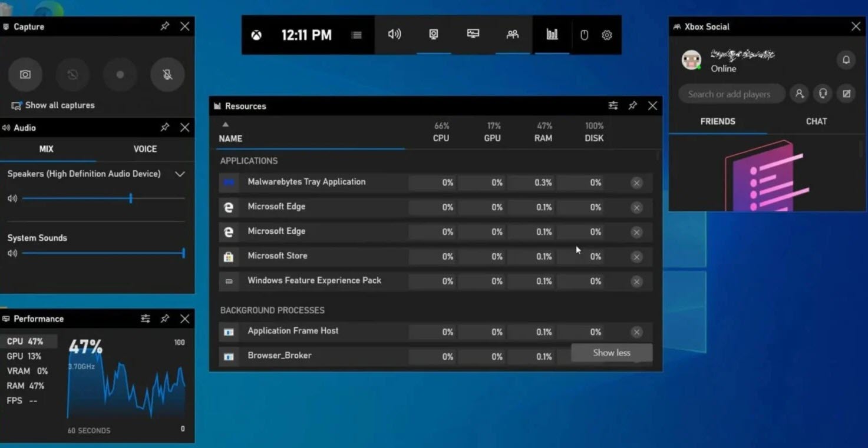Click the Windows Feature Experience Pack name
This screenshot has width=868, height=448.
(x=314, y=280)
